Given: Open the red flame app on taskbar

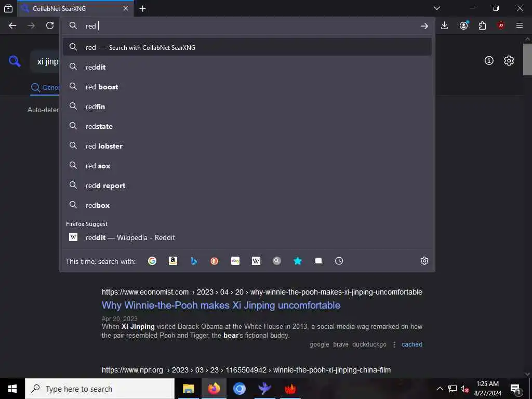Looking at the screenshot, I should click(x=290, y=389).
